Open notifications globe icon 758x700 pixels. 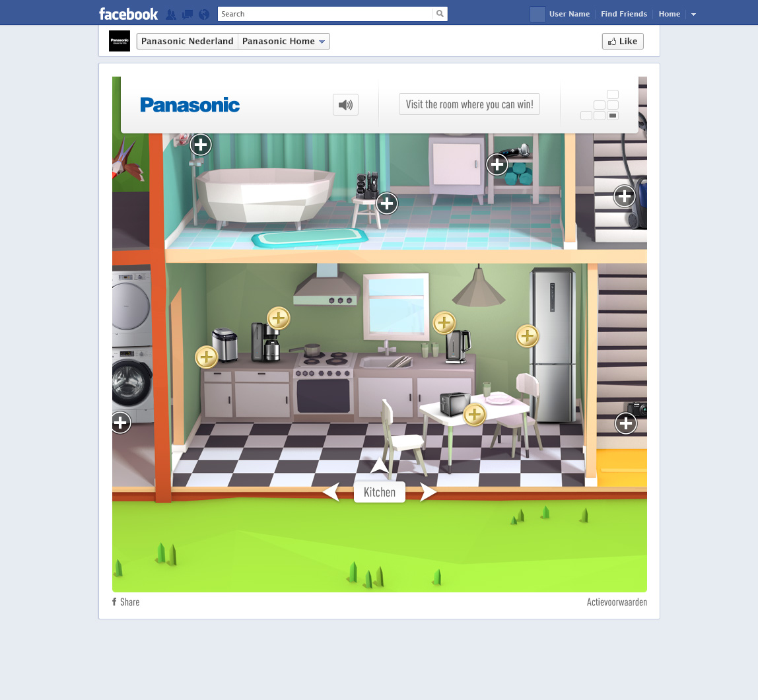pos(204,15)
